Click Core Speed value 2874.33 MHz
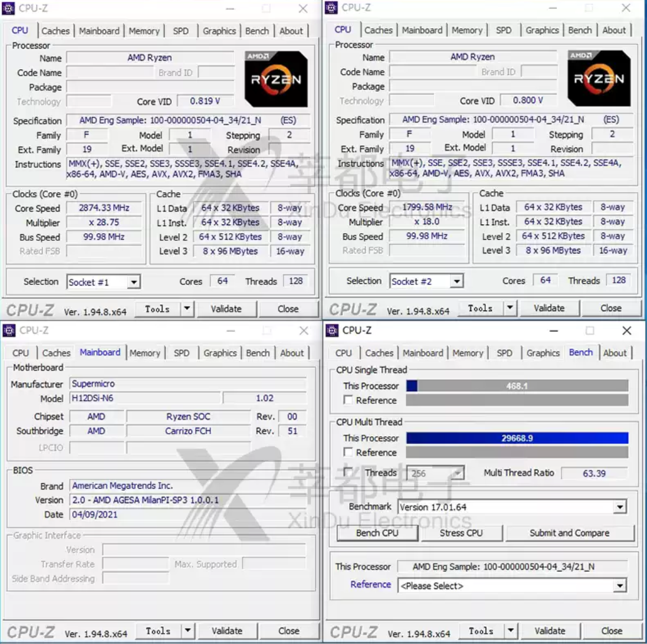This screenshot has height=644, width=647. click(x=104, y=208)
